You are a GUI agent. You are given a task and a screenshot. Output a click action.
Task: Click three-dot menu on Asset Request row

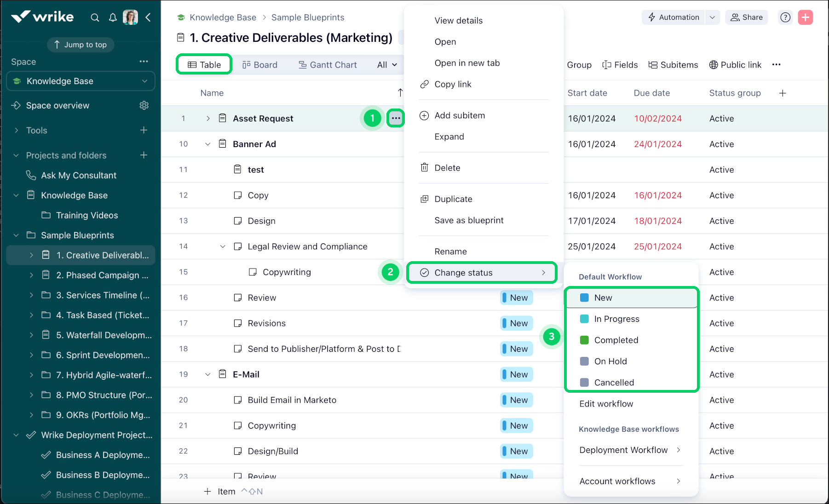(x=396, y=118)
